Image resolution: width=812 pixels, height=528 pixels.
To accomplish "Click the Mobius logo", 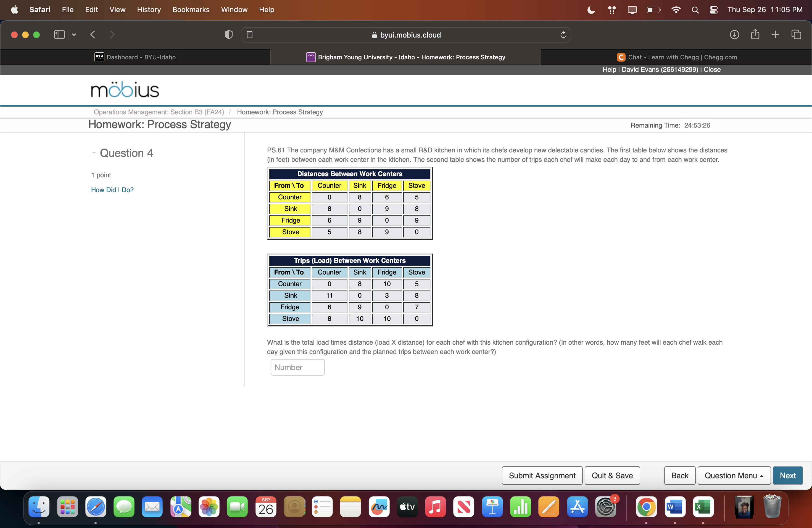I will tap(125, 89).
